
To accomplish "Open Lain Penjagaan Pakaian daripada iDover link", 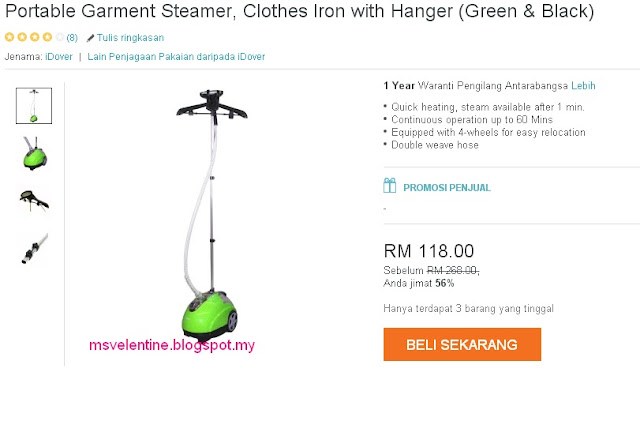I will [176, 56].
